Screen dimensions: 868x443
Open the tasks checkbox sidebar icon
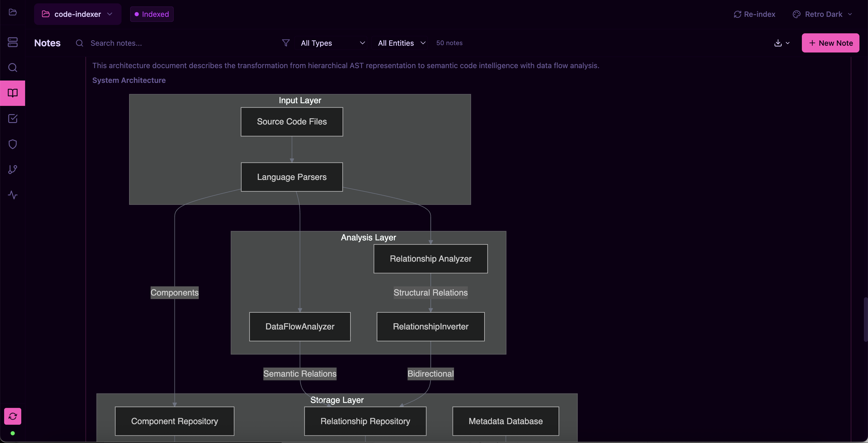(x=12, y=119)
